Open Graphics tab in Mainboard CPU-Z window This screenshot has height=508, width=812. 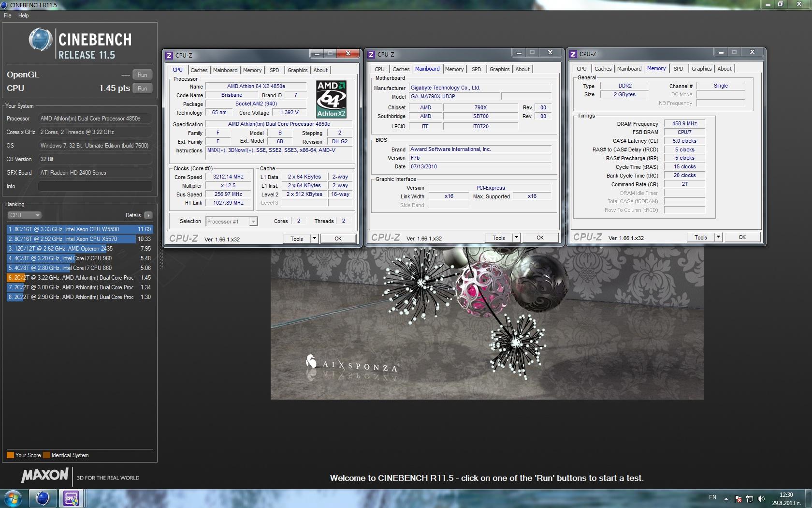tap(499, 69)
